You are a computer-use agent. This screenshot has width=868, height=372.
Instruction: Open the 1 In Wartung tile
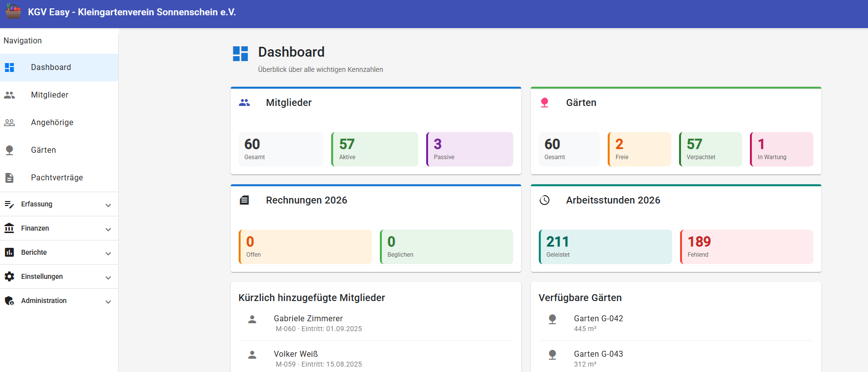tap(781, 149)
